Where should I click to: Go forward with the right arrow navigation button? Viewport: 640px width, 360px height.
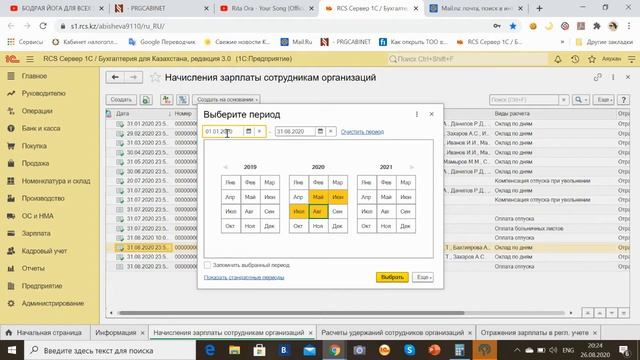[x=133, y=77]
